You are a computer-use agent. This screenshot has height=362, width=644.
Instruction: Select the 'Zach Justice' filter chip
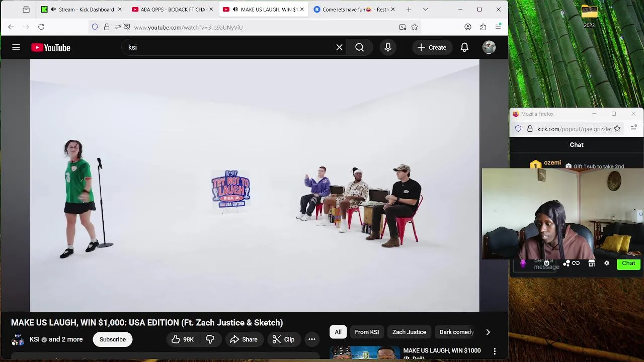tap(409, 332)
